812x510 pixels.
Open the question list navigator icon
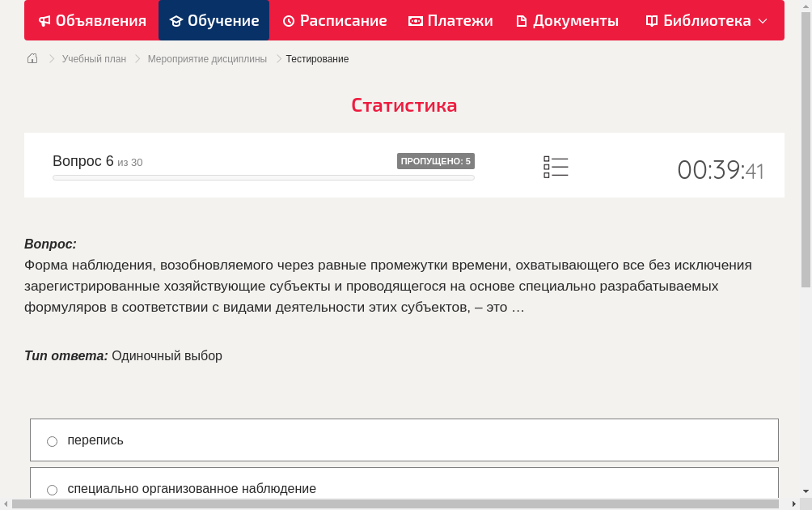[556, 166]
